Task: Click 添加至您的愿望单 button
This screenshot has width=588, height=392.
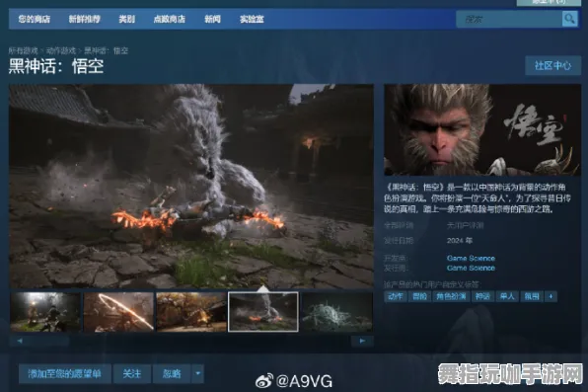Action: (x=65, y=373)
